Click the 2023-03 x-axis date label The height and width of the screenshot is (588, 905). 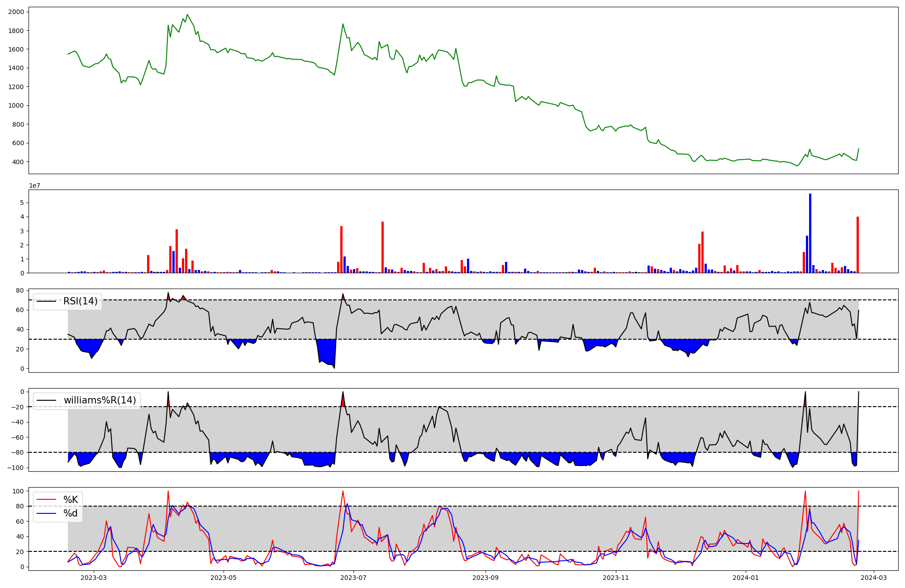point(94,578)
